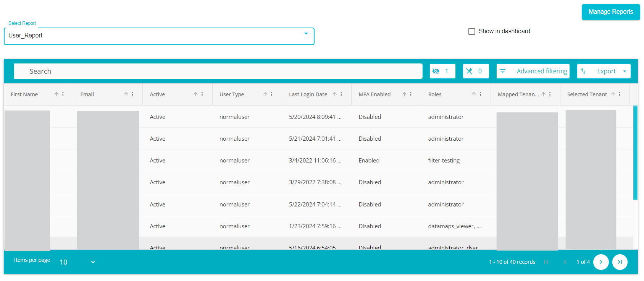
Task: Click the Roles column header label
Action: coord(435,94)
